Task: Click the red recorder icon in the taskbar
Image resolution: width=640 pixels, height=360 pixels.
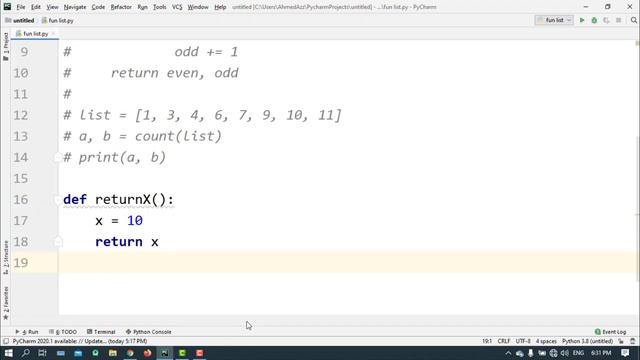Action: click(200, 353)
